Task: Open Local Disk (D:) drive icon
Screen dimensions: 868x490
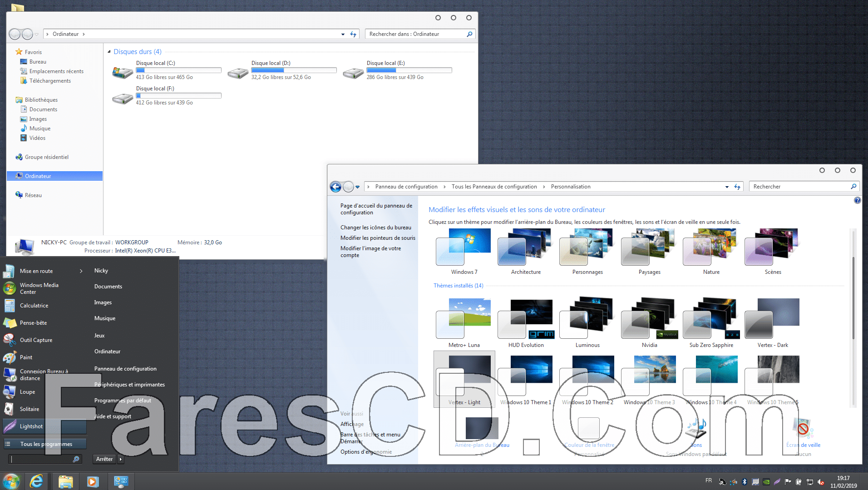Action: (238, 72)
